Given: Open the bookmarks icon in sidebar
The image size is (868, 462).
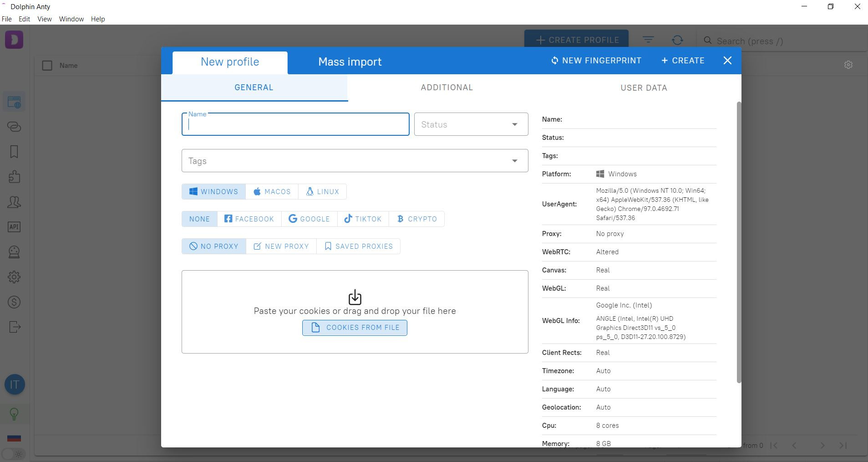Looking at the screenshot, I should (x=14, y=152).
